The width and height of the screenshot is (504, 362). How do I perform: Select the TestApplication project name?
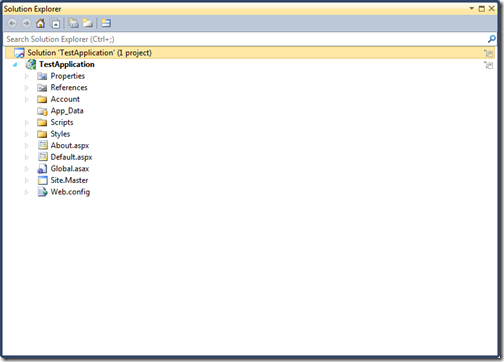tap(67, 64)
